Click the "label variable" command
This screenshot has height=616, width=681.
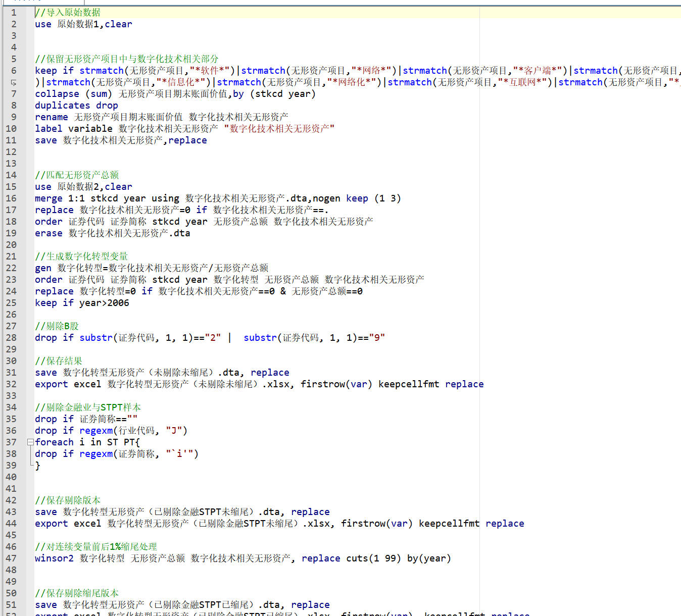click(x=74, y=128)
